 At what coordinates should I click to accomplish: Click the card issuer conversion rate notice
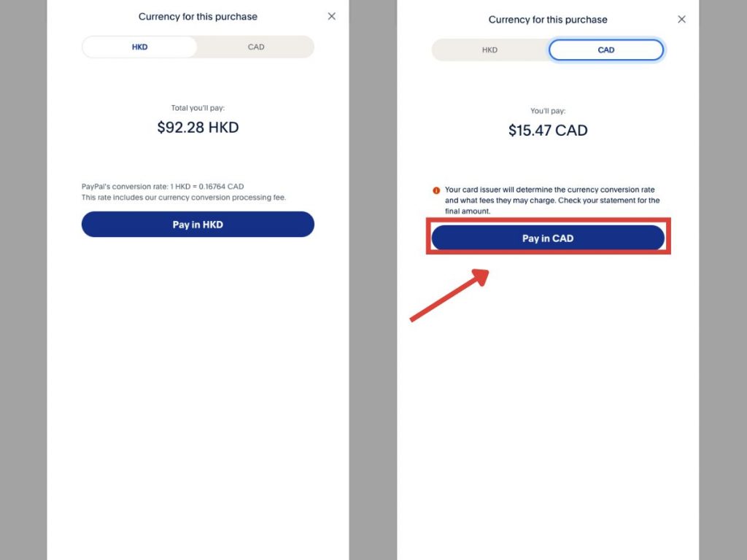coord(550,190)
